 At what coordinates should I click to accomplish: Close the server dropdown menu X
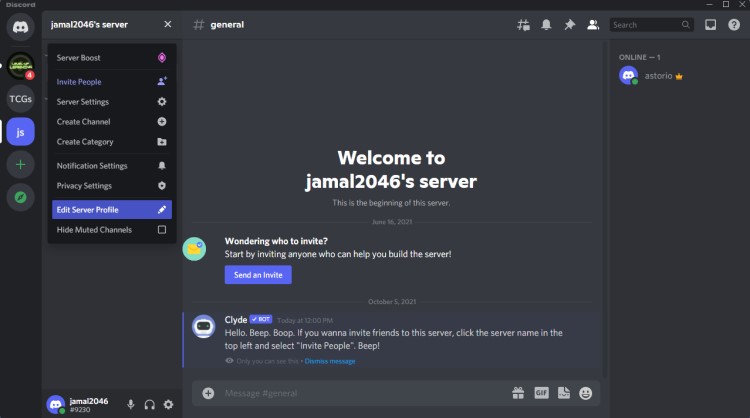coord(167,24)
